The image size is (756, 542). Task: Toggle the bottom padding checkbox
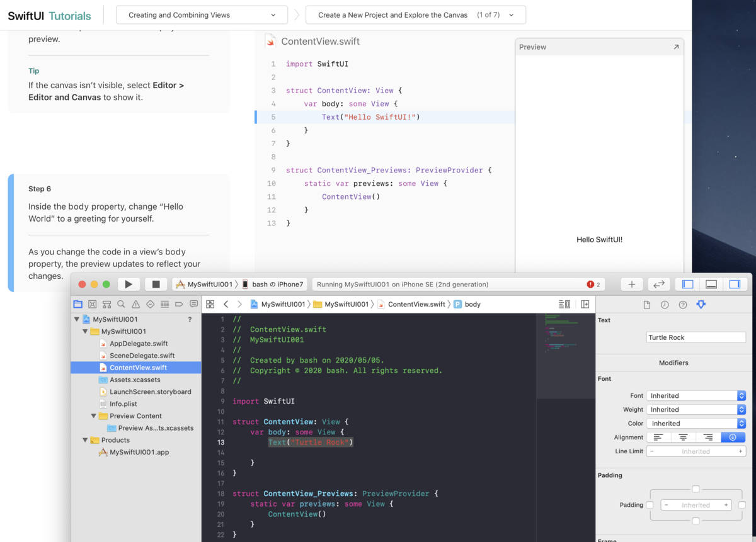[696, 521]
